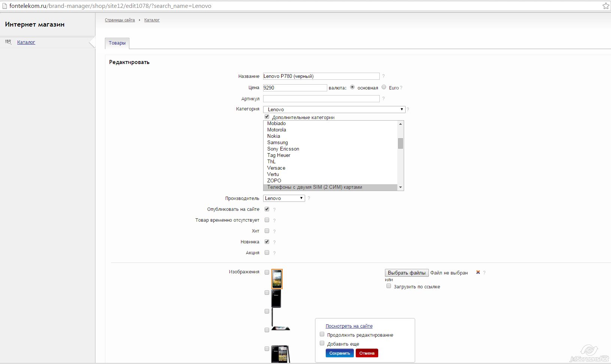Viewport: 611px width, 364px height.
Task: Click the catalog icon in the left sidebar
Action: tap(8, 42)
